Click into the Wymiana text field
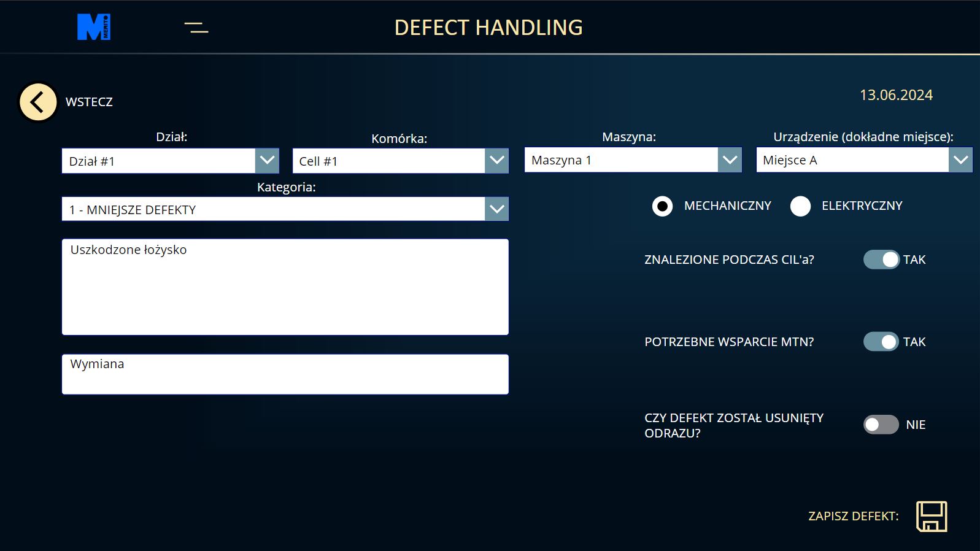The height and width of the screenshot is (551, 980). pyautogui.click(x=285, y=374)
